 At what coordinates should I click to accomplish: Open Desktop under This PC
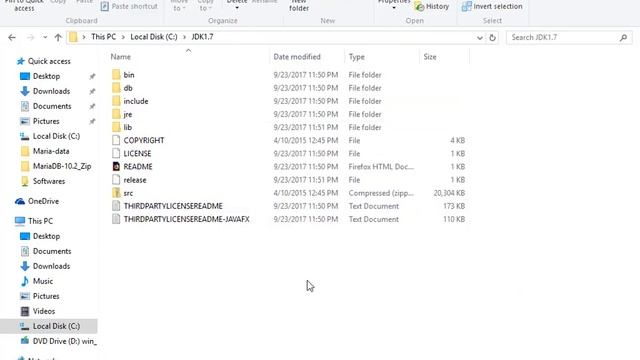(46, 236)
